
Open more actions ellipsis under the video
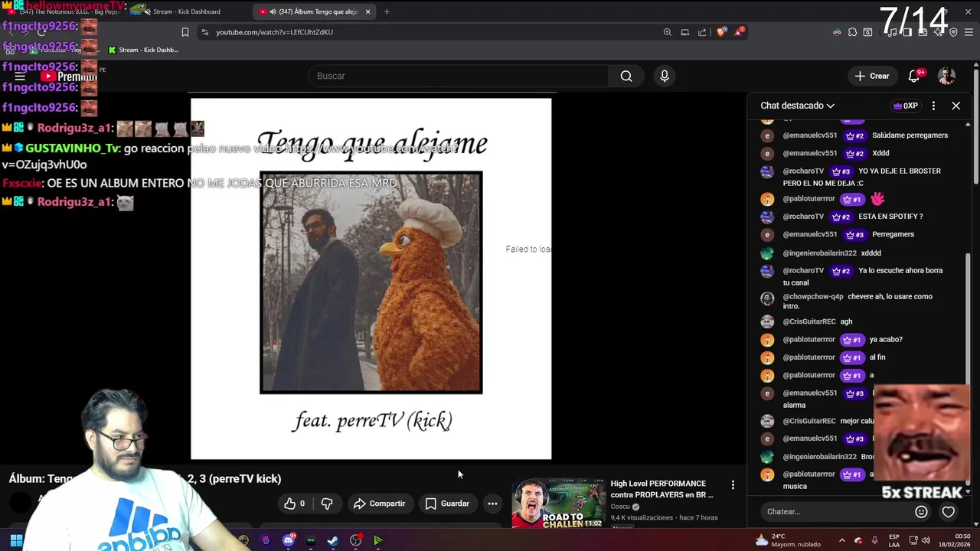click(x=492, y=504)
